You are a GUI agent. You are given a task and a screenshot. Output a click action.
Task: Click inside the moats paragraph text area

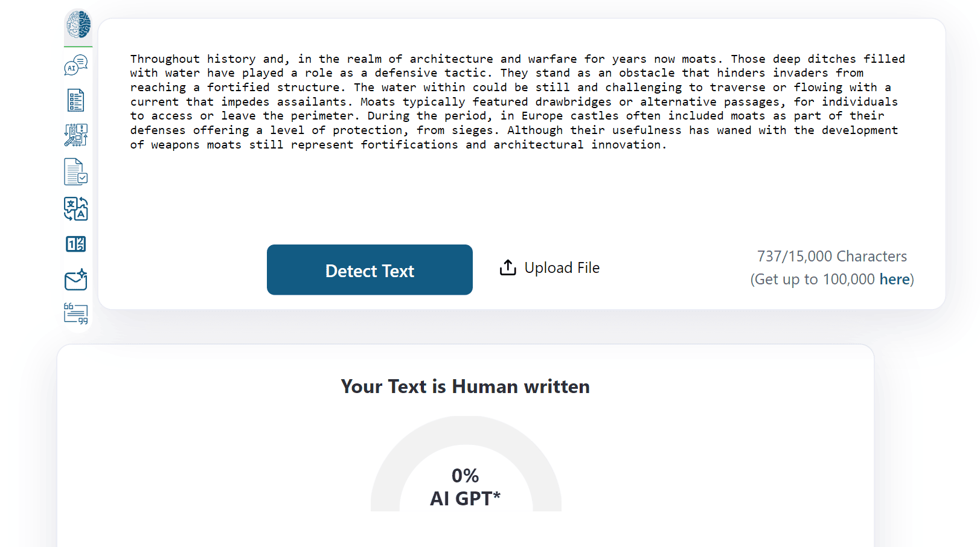point(517,101)
